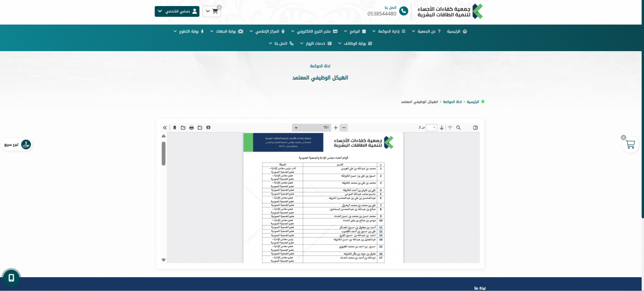Click the mobile phone floating button
Viewport: 644px width, 291px height.
11,278
